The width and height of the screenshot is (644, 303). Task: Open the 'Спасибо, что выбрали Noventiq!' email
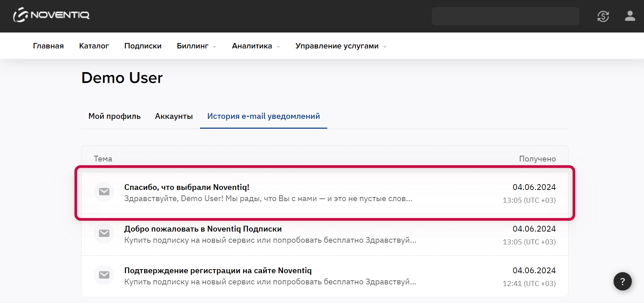[x=187, y=187]
